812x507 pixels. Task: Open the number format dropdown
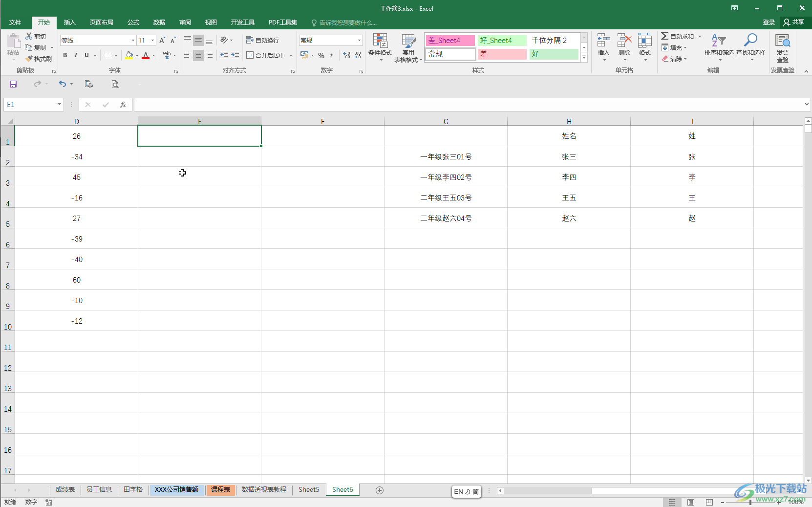click(x=359, y=40)
